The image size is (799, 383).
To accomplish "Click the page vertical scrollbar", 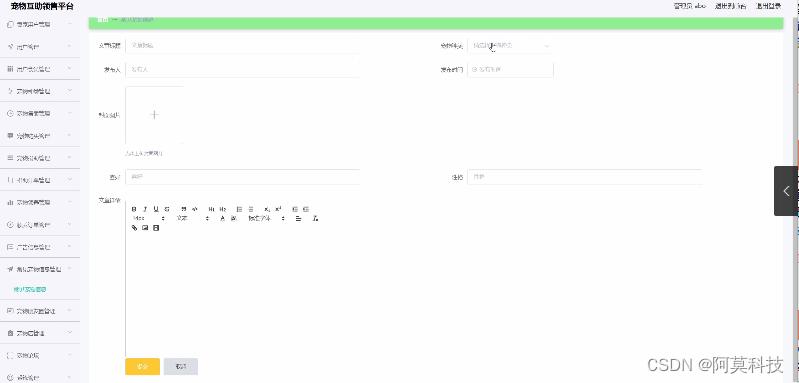I will coord(795,199).
